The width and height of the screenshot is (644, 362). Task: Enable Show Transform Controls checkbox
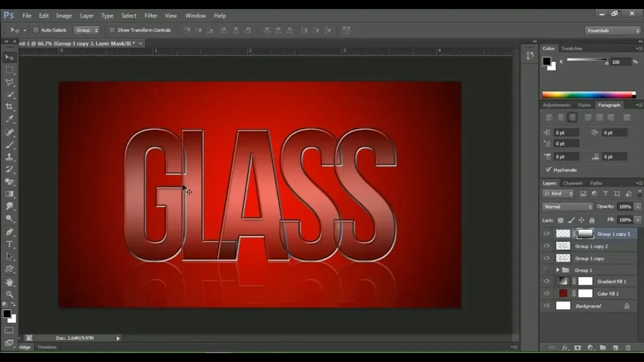[112, 30]
